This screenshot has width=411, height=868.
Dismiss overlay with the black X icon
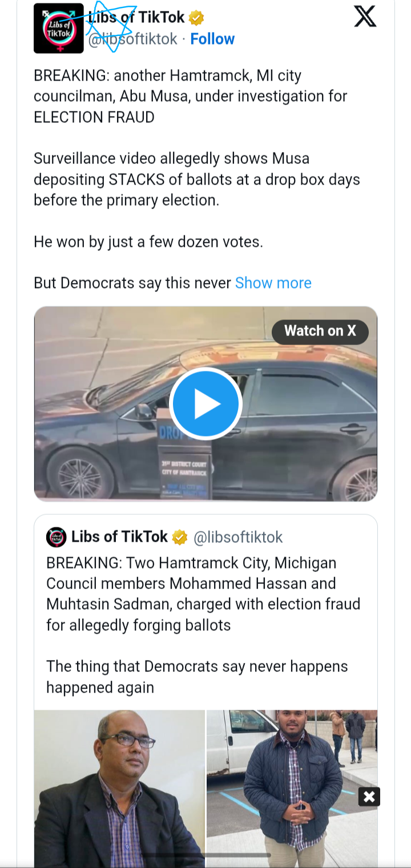[x=369, y=797]
